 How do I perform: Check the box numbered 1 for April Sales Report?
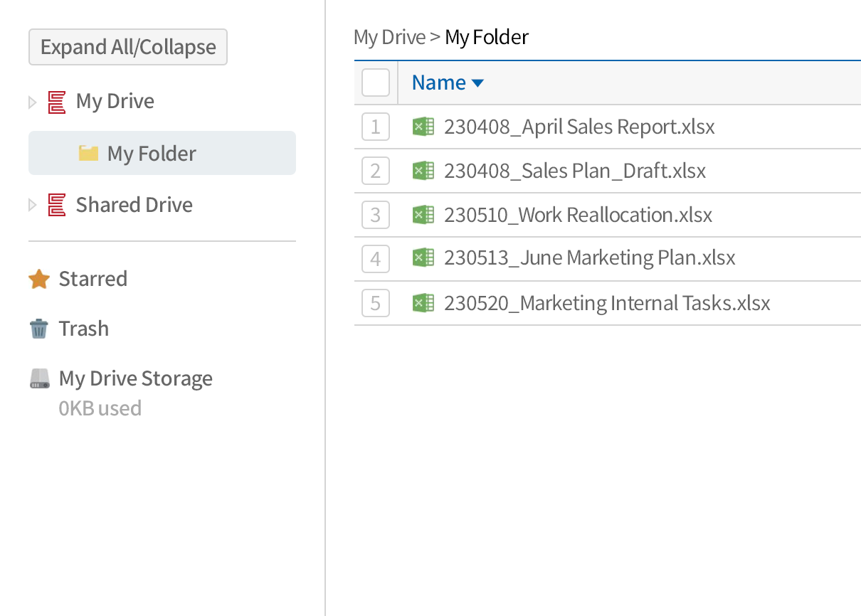tap(376, 127)
